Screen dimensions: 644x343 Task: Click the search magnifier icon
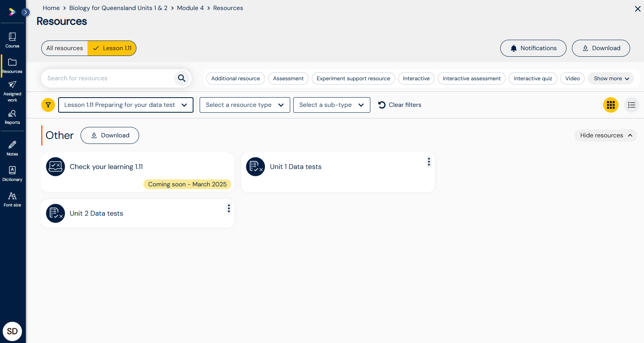(x=182, y=78)
